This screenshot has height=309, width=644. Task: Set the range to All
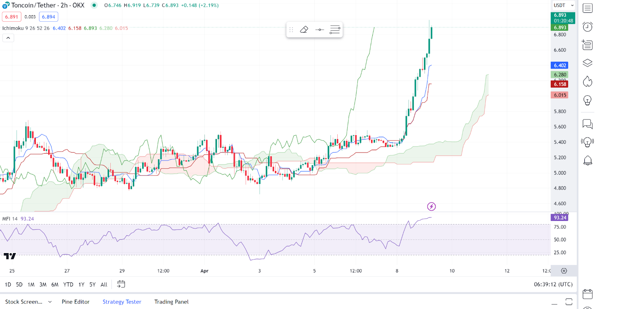point(104,284)
